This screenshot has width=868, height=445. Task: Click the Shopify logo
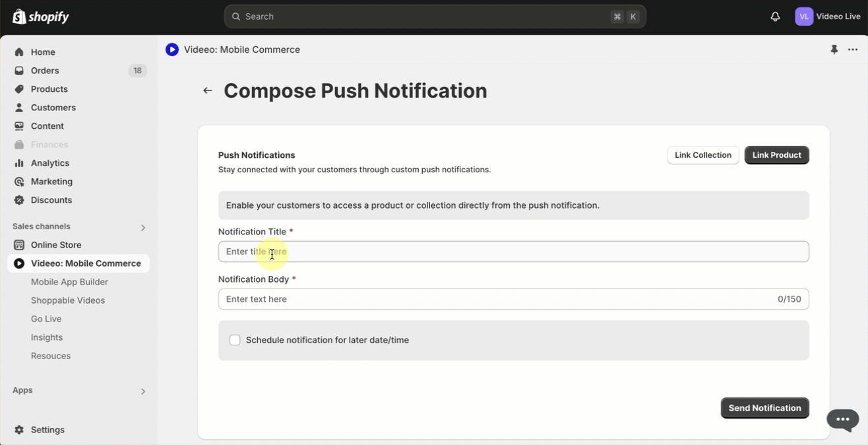click(41, 17)
